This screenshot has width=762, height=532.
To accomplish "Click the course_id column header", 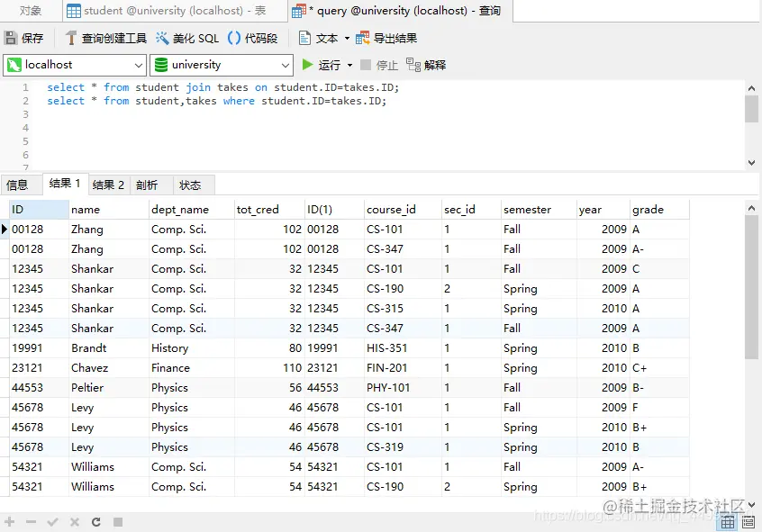I will pos(403,210).
